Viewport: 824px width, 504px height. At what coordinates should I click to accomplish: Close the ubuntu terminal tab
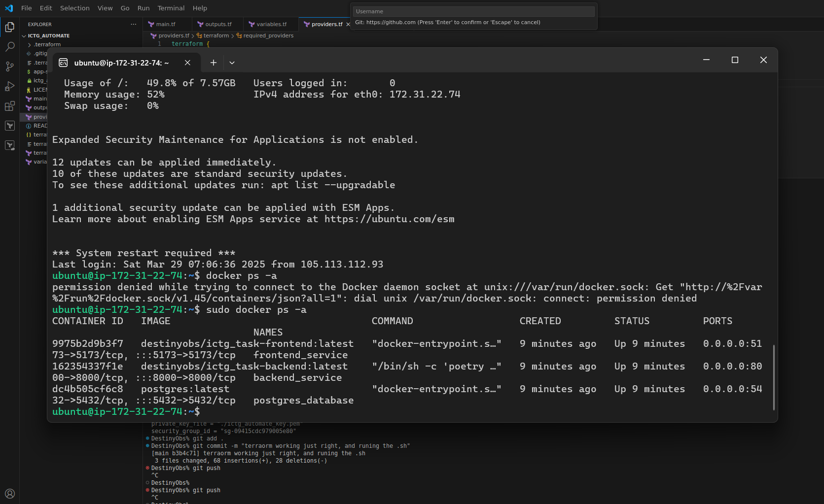(187, 63)
